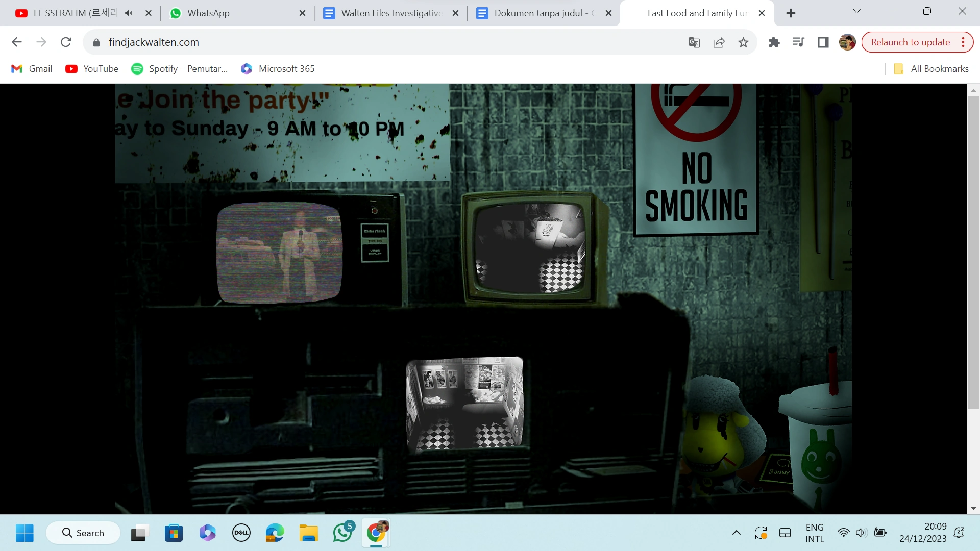Viewport: 980px width, 551px height.
Task: Expand the tab search chevron
Action: click(857, 11)
